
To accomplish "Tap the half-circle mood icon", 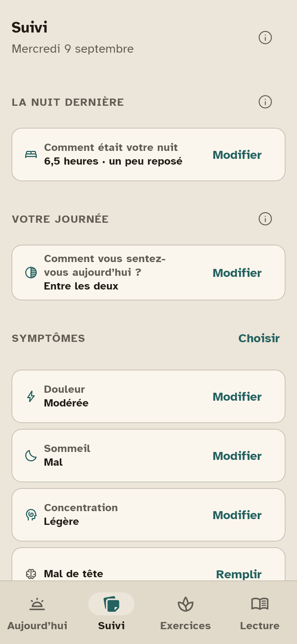I will [31, 273].
